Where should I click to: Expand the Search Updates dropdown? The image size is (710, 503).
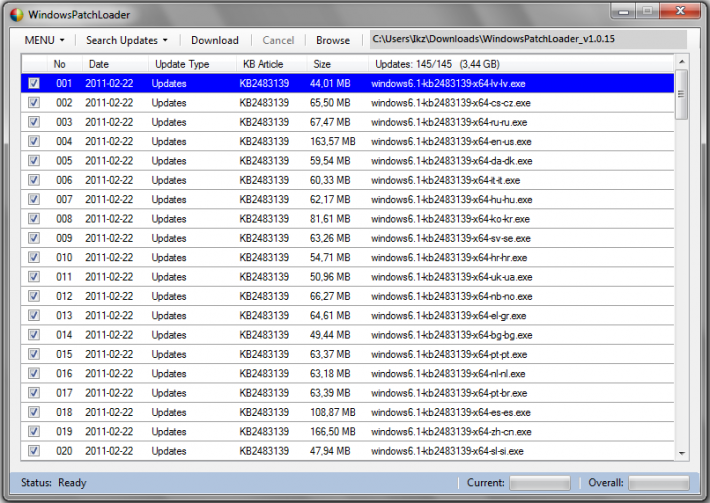[x=127, y=40]
